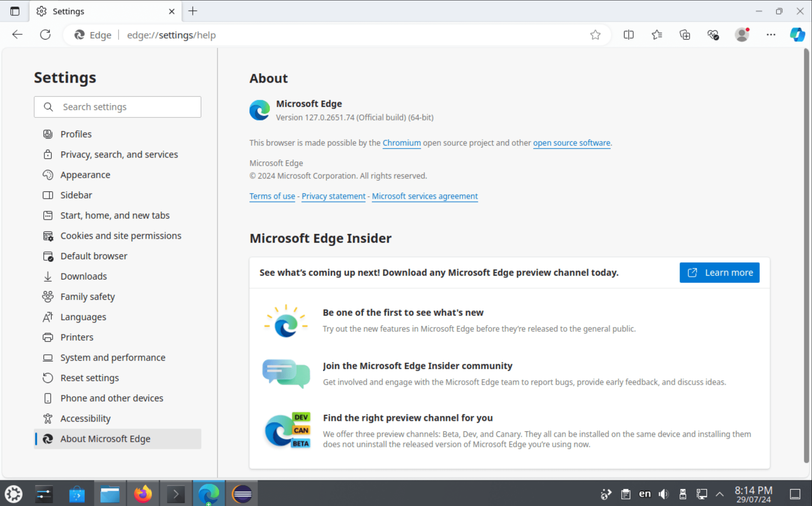This screenshot has height=506, width=812.
Task: Click the Learn more button
Action: tap(719, 272)
